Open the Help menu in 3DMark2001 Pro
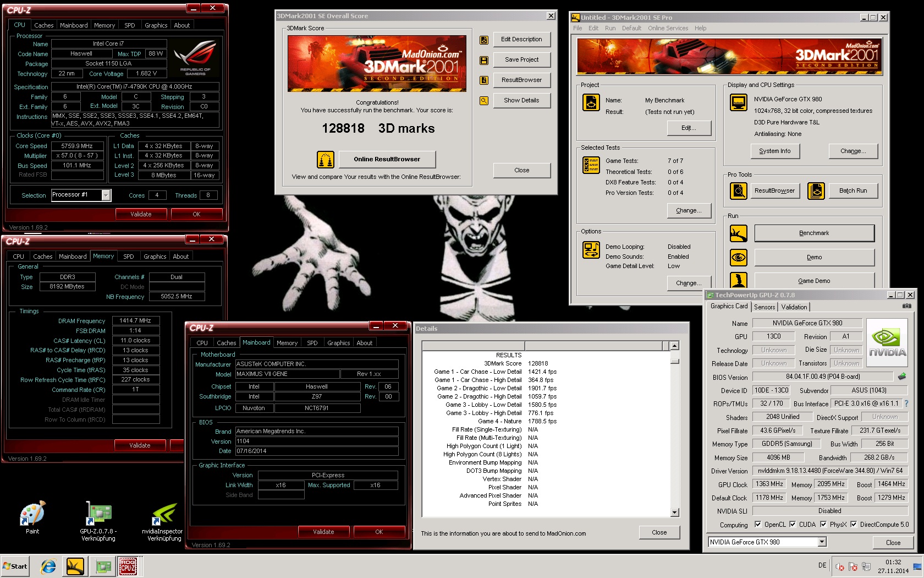Screen dimensions: 924x578 (x=700, y=28)
